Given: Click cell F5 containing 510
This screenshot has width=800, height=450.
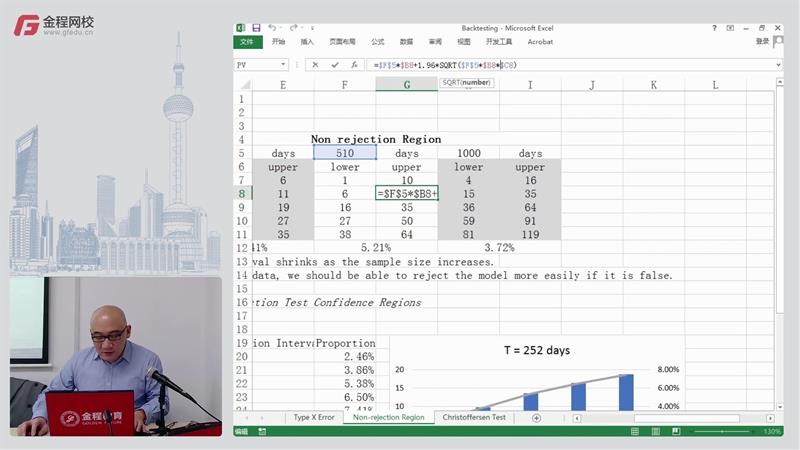Looking at the screenshot, I should 345,153.
